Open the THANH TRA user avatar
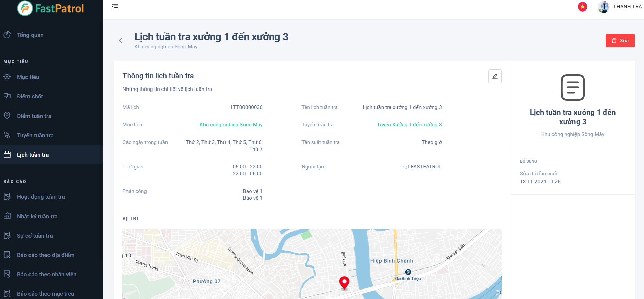This screenshot has width=644, height=299. click(x=603, y=7)
